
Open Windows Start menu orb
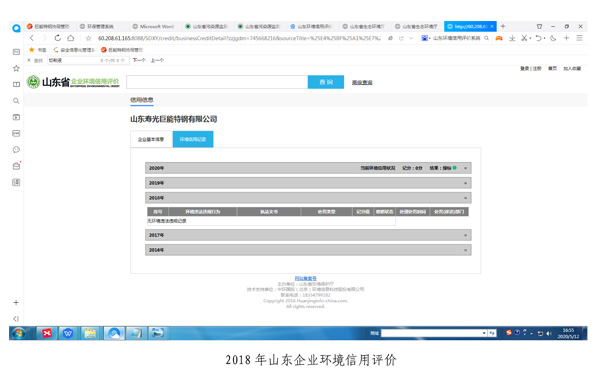point(19,333)
